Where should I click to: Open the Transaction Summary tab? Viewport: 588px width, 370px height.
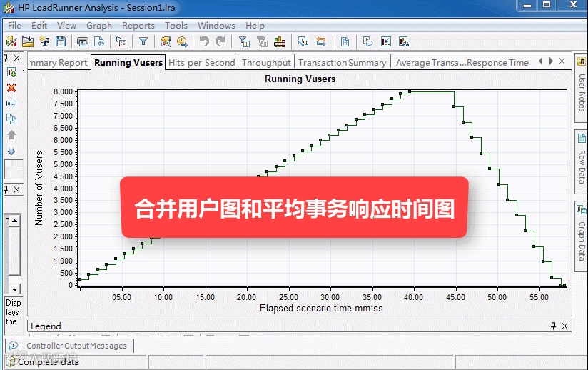coord(342,63)
